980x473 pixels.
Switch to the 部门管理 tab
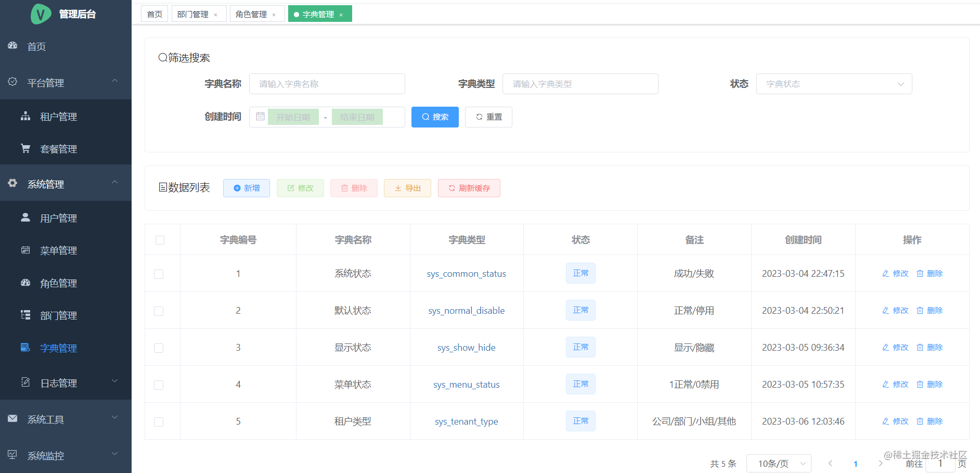[199, 14]
